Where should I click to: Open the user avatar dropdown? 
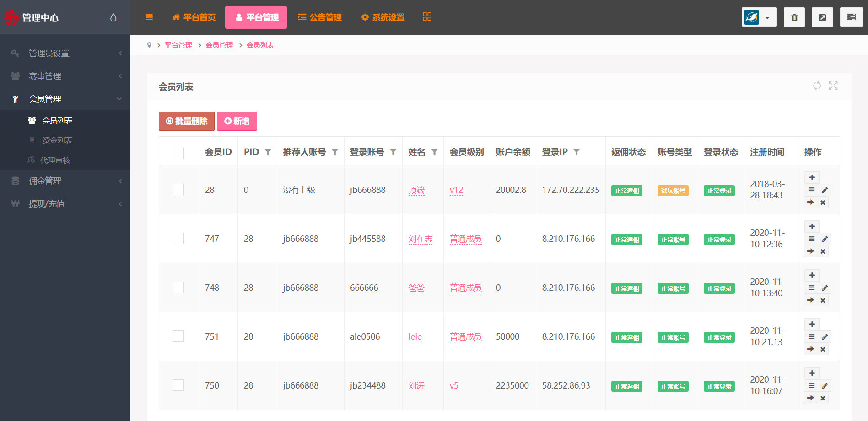click(759, 17)
